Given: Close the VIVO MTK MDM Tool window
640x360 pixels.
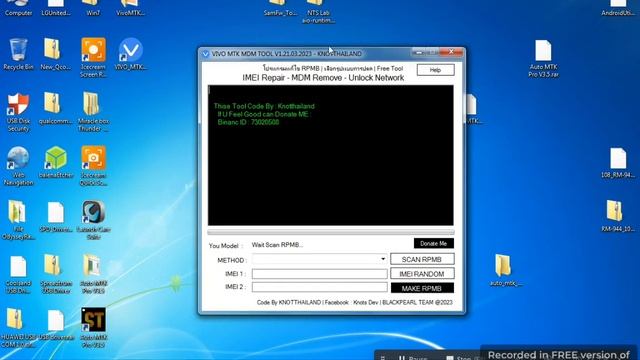Looking at the screenshot, I should [x=451, y=52].
